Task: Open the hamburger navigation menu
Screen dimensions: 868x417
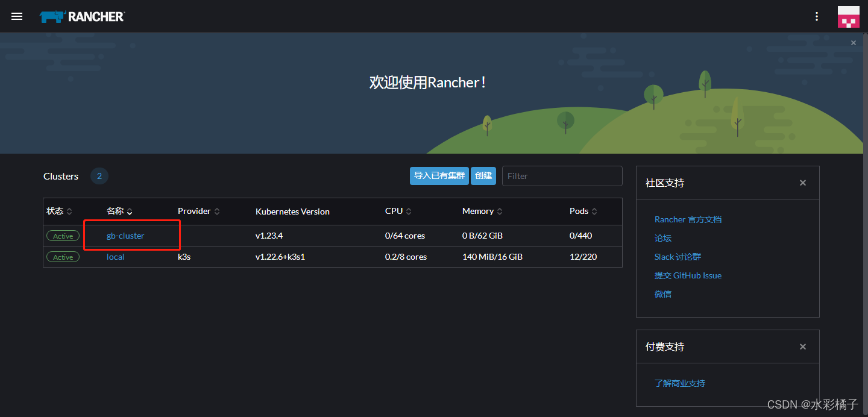Action: (17, 16)
